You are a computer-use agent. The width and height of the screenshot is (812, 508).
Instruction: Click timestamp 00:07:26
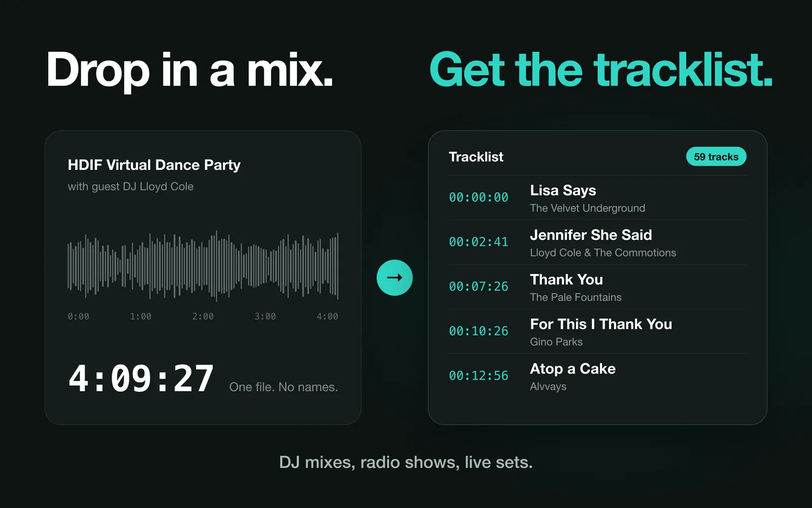click(479, 287)
